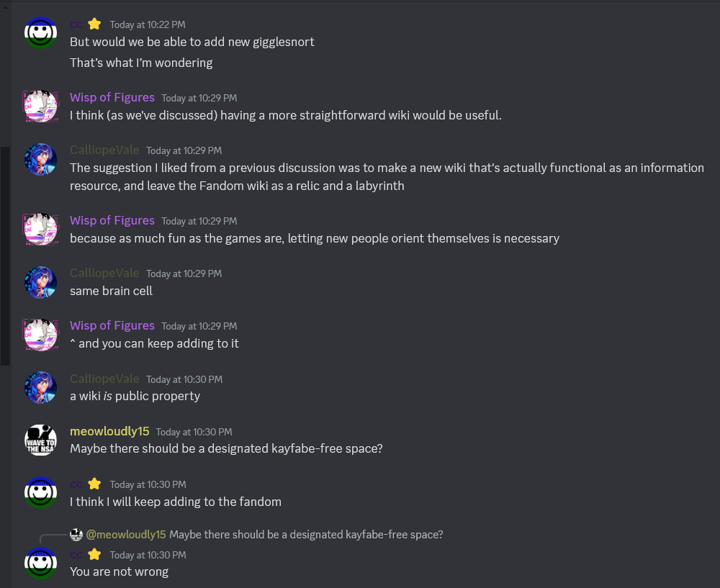Click the smiley avatar beside the gigglesnort message

coord(41,33)
